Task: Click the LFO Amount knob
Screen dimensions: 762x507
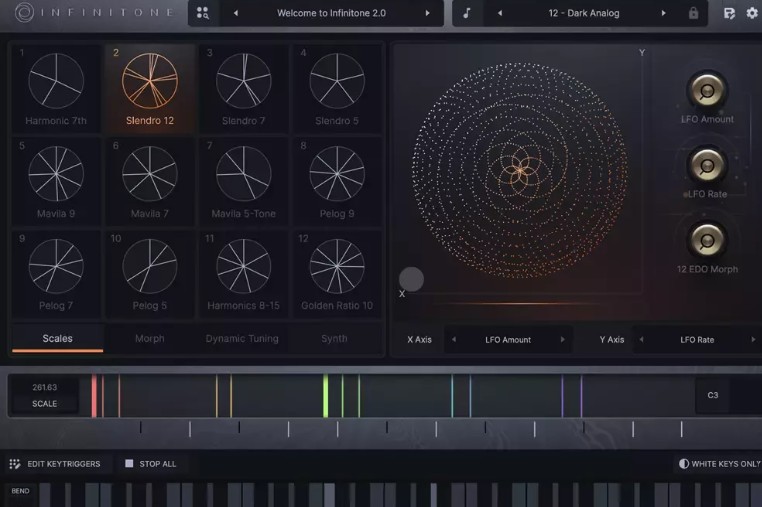Action: coord(707,90)
